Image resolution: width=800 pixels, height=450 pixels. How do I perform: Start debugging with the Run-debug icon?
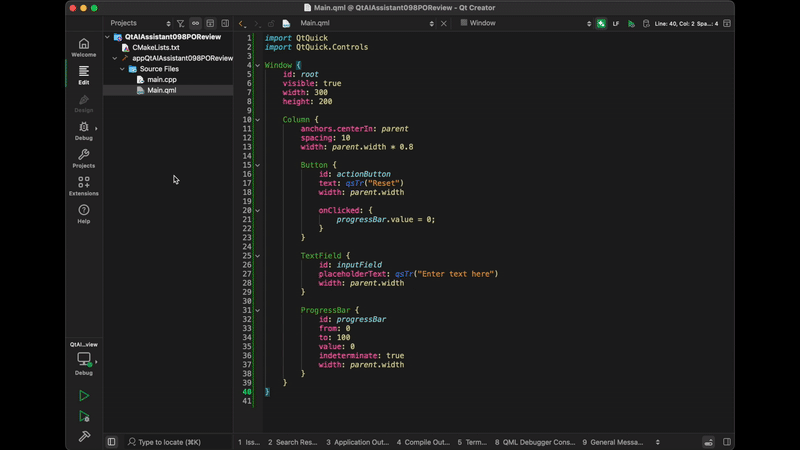84,416
